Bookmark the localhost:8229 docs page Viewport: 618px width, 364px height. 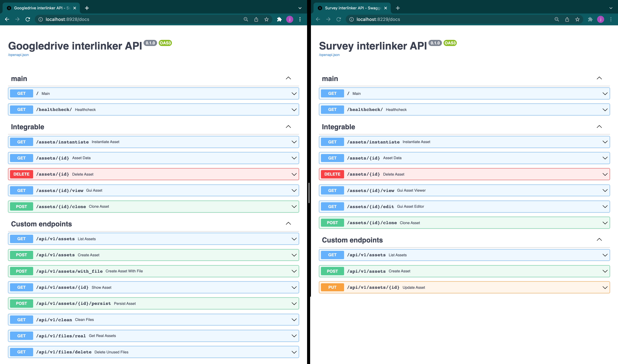click(x=577, y=19)
